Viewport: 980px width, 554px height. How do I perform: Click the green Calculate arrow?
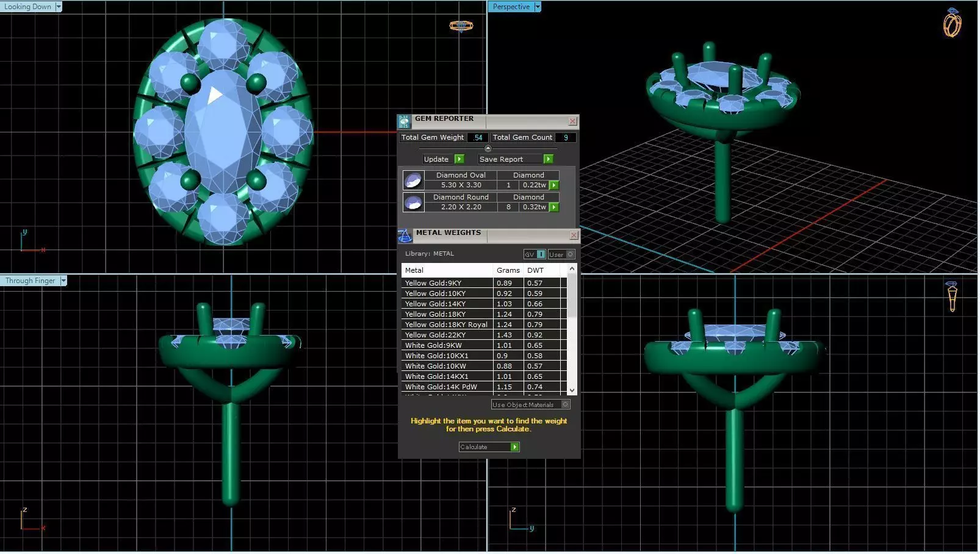515,447
